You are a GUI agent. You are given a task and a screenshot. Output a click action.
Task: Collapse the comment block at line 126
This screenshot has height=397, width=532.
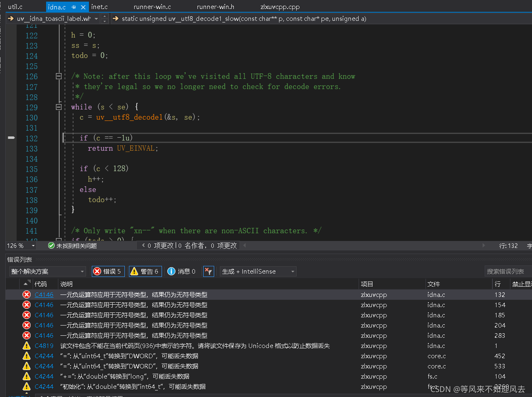click(x=59, y=76)
